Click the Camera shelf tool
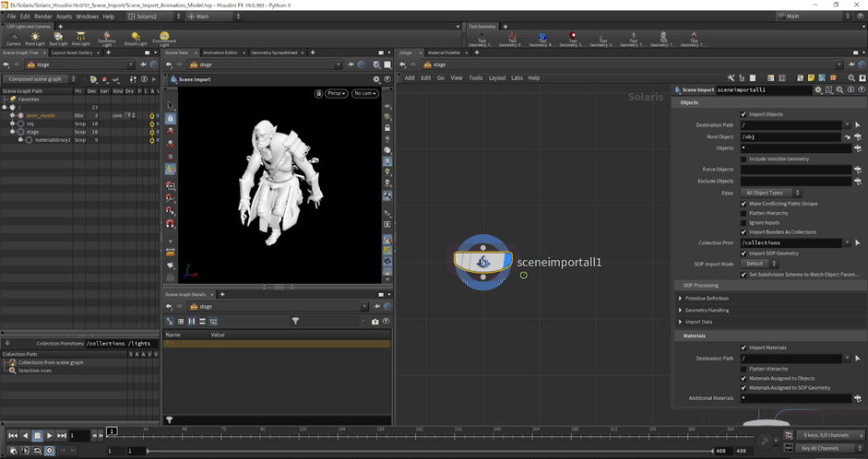The image size is (868, 459). pos(13,38)
